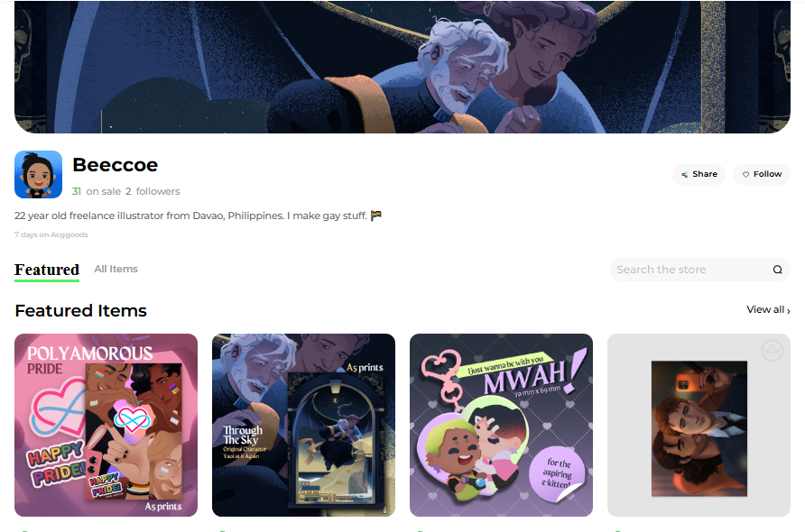Click the Search the store field

[x=699, y=270]
